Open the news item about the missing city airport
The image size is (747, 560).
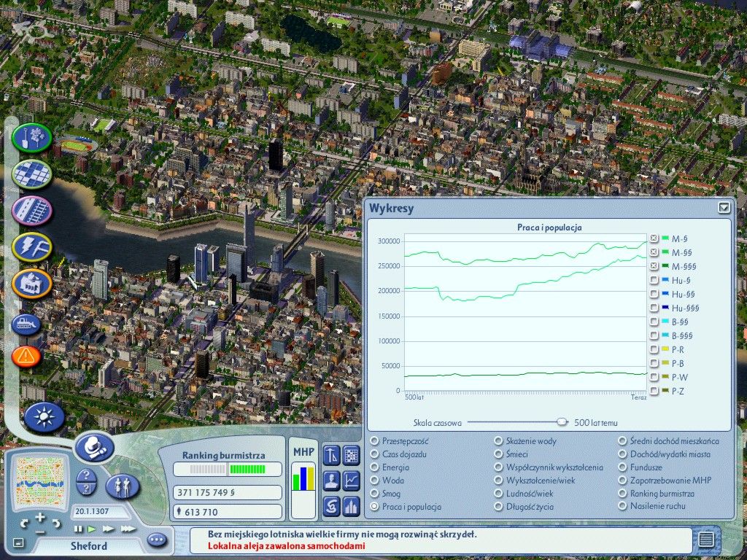click(x=342, y=534)
